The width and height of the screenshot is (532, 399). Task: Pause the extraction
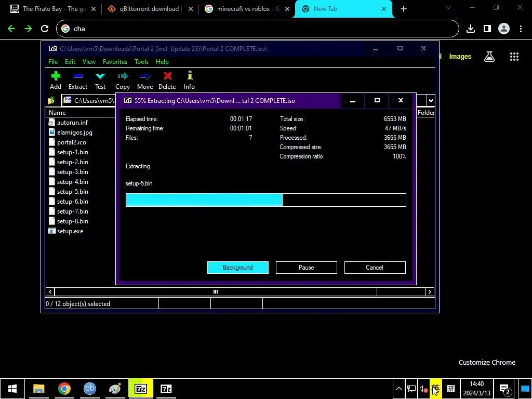pyautogui.click(x=307, y=268)
